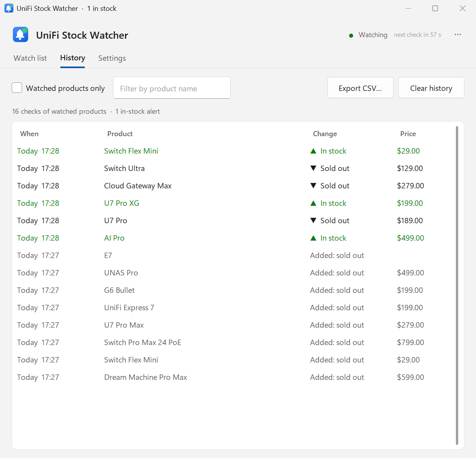Click the history list vertical scrollbar
Image resolution: width=476 pixels, height=458 pixels.
[x=457, y=285]
